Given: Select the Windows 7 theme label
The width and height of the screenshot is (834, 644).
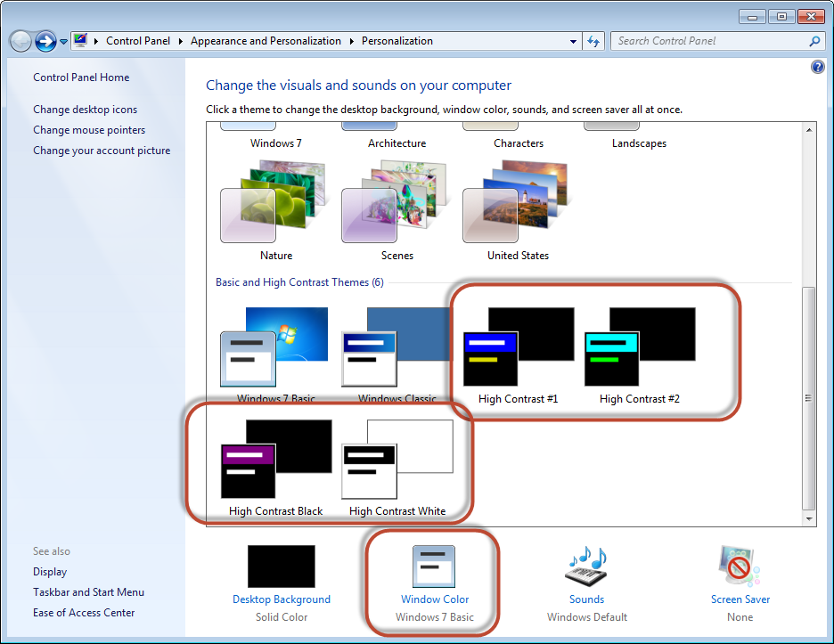Looking at the screenshot, I should 276,143.
